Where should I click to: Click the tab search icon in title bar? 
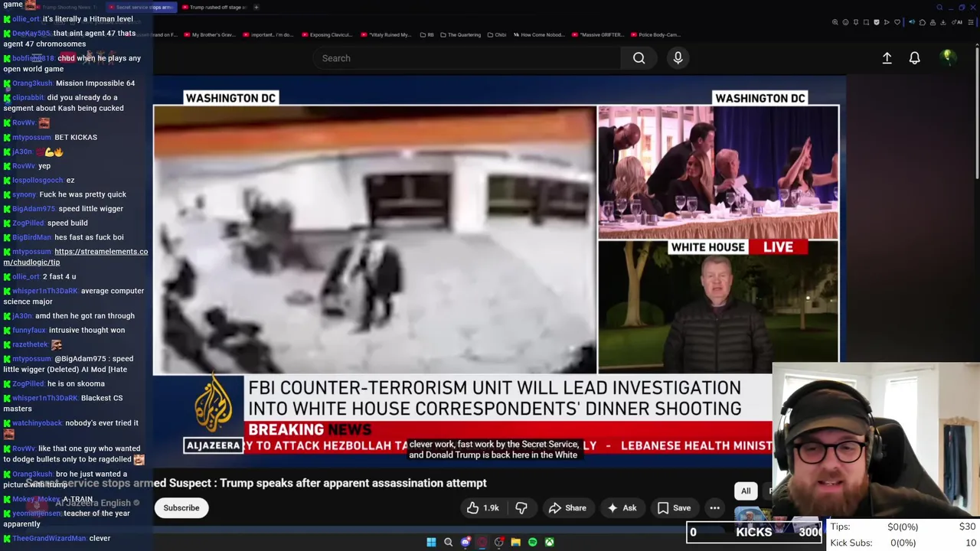[x=939, y=7]
